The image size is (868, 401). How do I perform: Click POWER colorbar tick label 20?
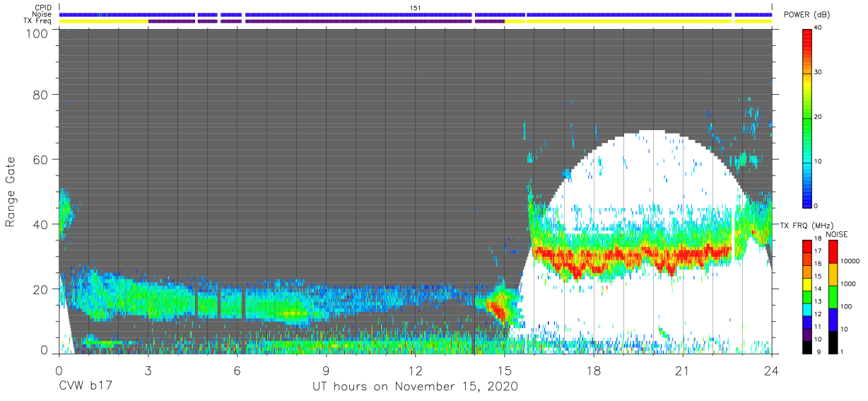[819, 117]
